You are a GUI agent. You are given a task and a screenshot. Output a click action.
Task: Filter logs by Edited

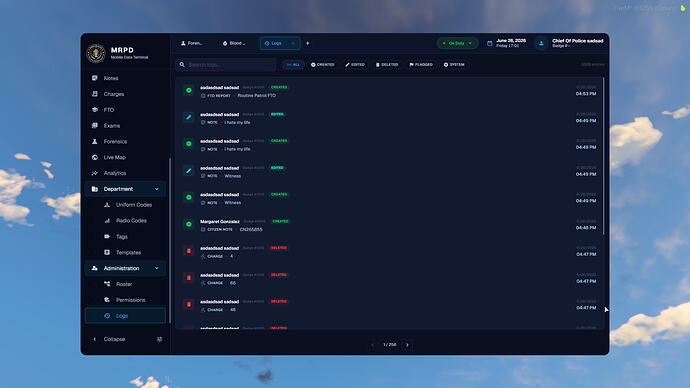coord(355,65)
